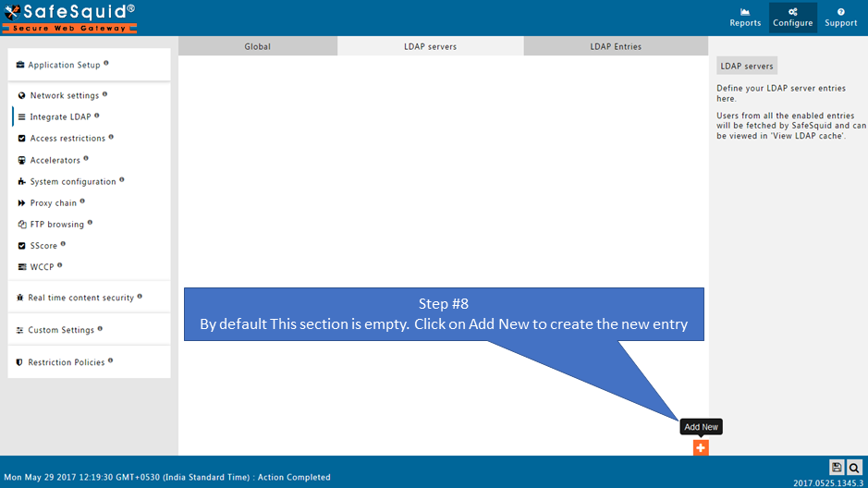This screenshot has width=868, height=488.
Task: Expand the Restriction Policies section
Action: (x=66, y=362)
